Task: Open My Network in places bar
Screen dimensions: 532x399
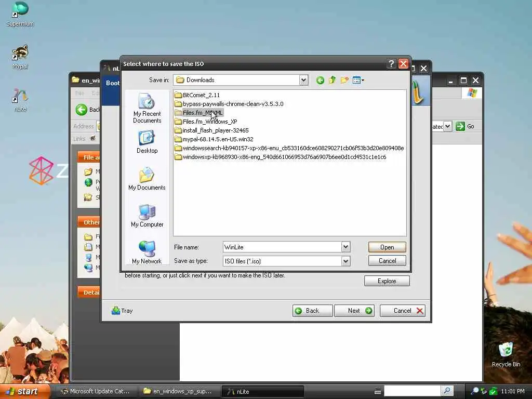Action: (147, 252)
